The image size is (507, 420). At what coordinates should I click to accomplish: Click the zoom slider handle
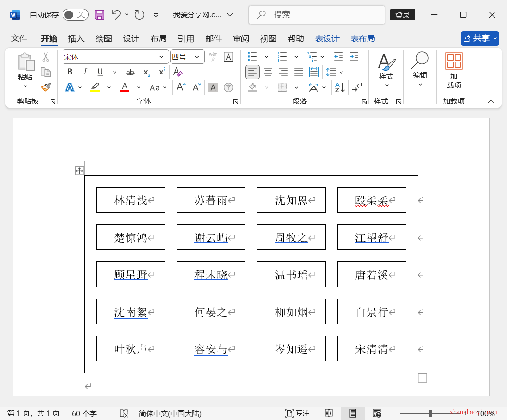(431, 413)
